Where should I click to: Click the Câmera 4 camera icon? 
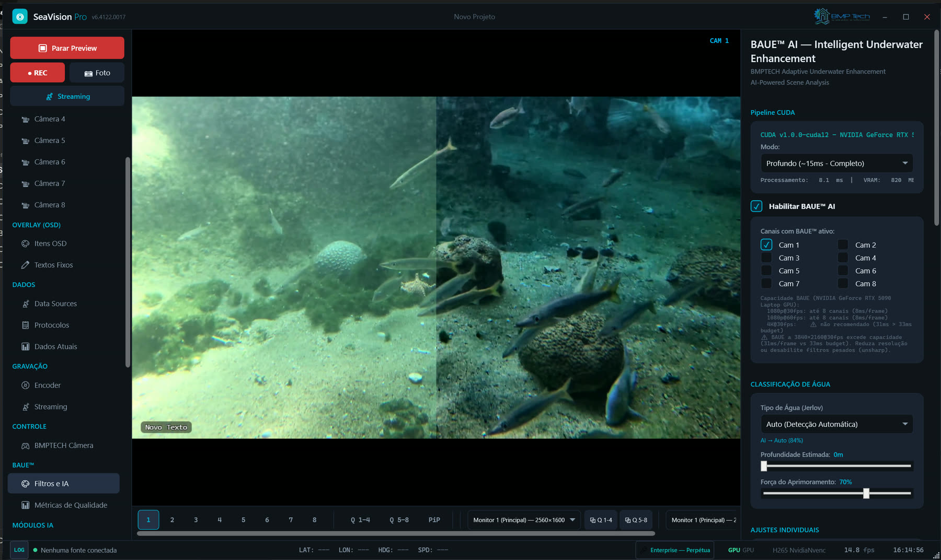[x=25, y=119]
